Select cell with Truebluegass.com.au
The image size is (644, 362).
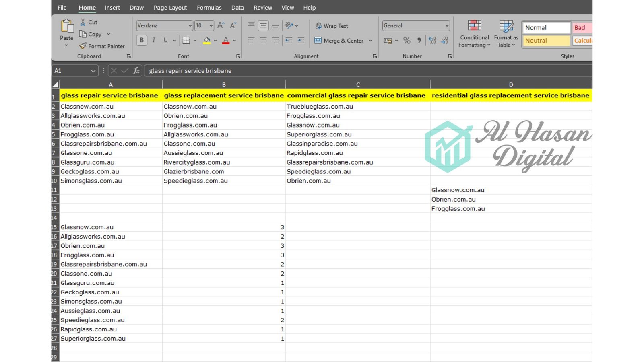point(358,107)
